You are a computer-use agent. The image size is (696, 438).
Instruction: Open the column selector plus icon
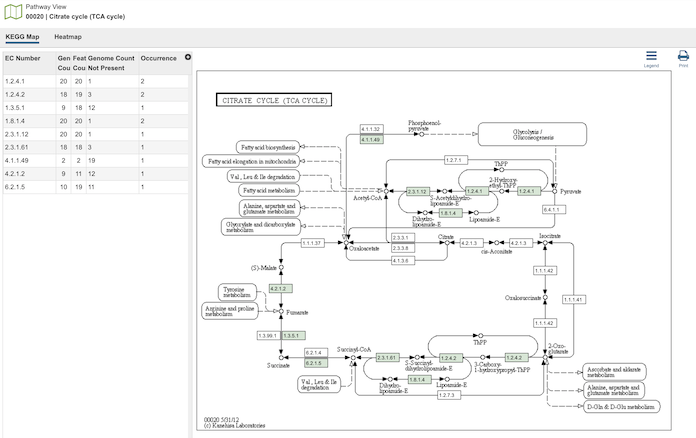[188, 57]
